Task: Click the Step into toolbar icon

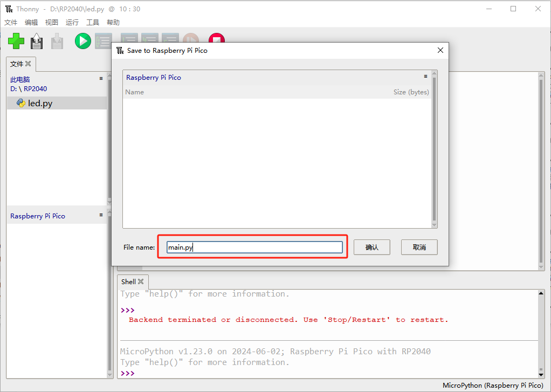Action: pos(150,38)
